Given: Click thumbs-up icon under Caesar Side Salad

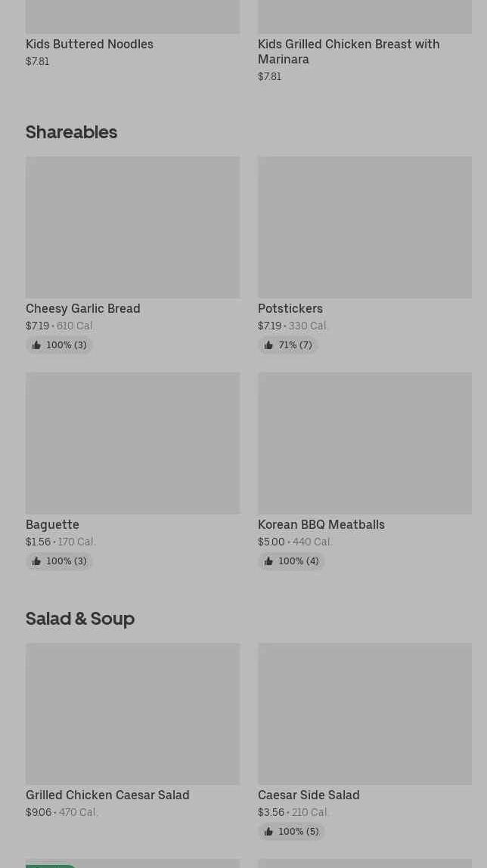Looking at the screenshot, I should point(268,832).
